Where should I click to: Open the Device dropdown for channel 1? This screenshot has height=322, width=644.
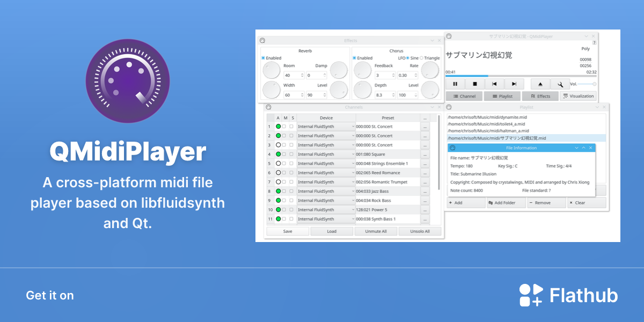pyautogui.click(x=326, y=127)
